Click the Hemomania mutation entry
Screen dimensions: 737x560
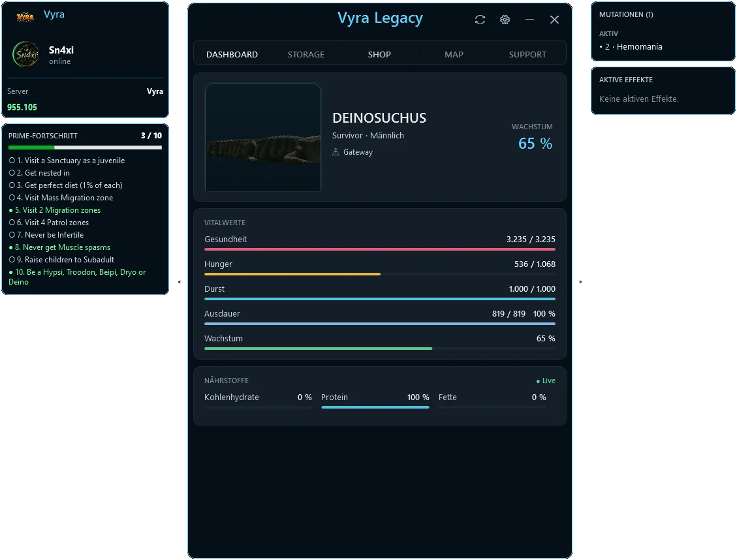tap(631, 47)
